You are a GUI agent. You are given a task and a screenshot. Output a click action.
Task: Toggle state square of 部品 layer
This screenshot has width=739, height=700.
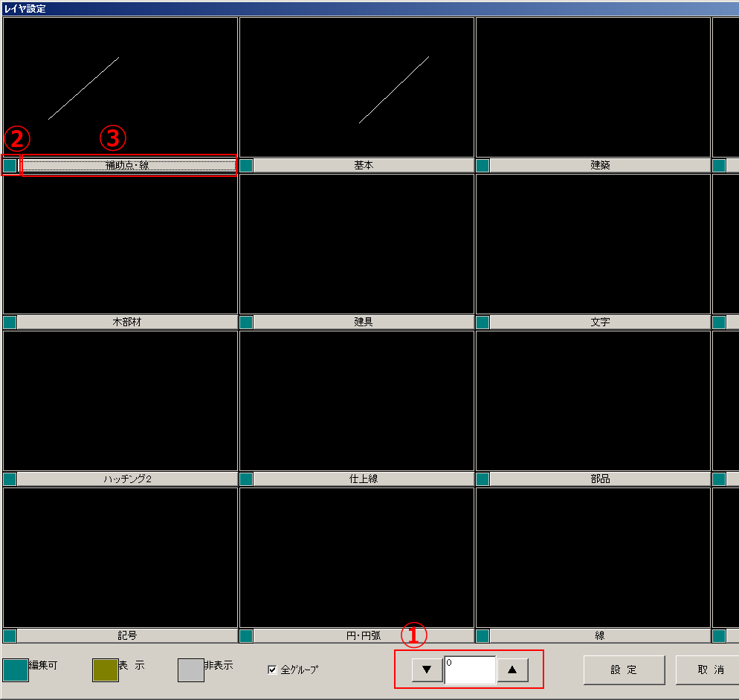point(483,479)
